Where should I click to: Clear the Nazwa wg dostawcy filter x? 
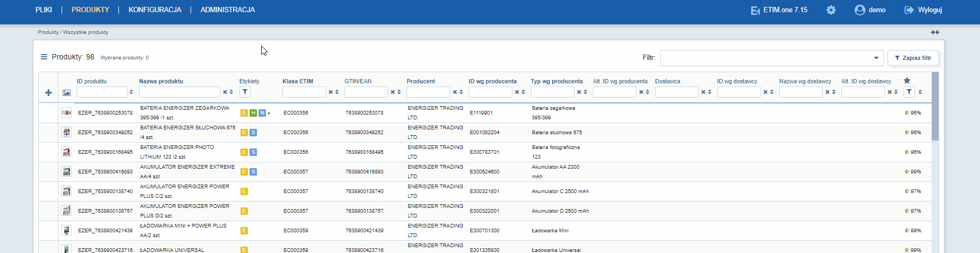click(x=828, y=92)
